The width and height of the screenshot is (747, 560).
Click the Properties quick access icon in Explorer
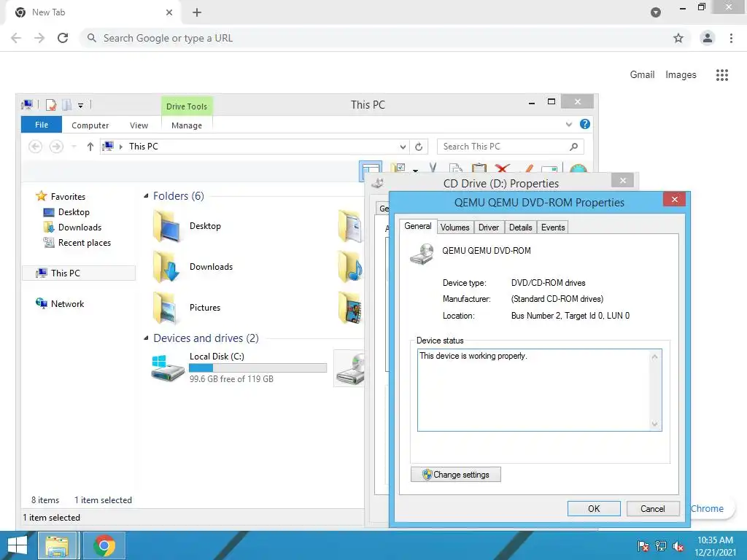pyautogui.click(x=52, y=105)
